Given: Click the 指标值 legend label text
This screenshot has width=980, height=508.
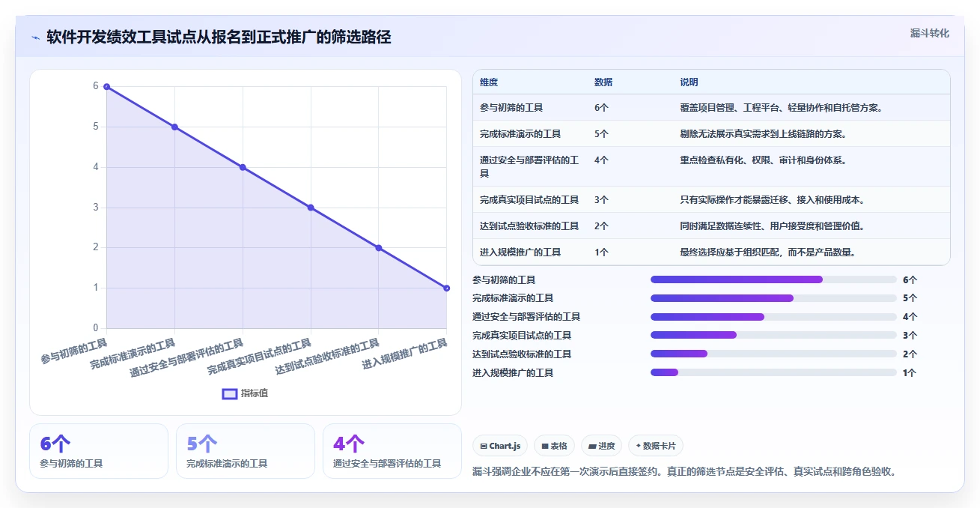Looking at the screenshot, I should (x=255, y=393).
